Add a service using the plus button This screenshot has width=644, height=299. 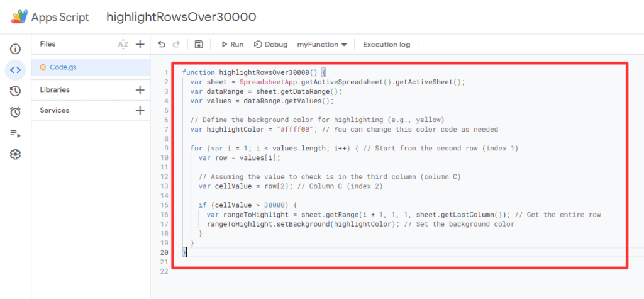pos(140,111)
